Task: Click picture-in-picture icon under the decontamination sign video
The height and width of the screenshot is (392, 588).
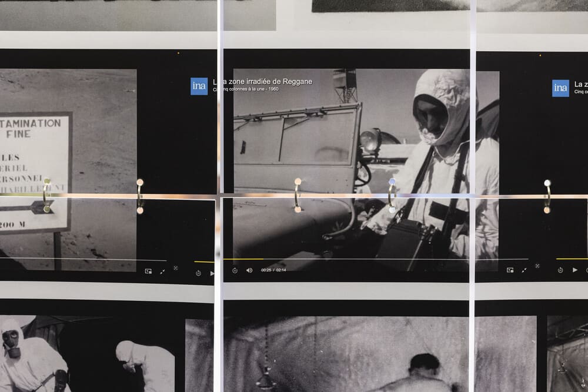Action: coord(148,271)
